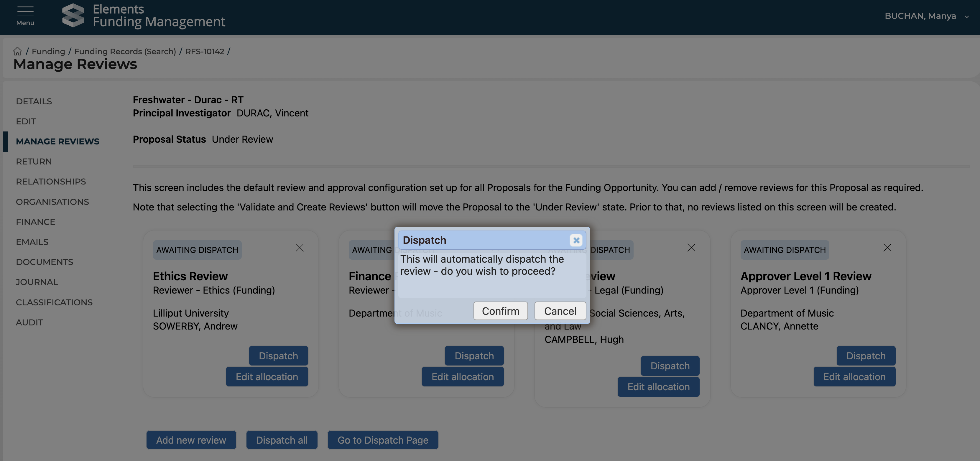
Task: Open the Details sidebar section
Action: 34,101
